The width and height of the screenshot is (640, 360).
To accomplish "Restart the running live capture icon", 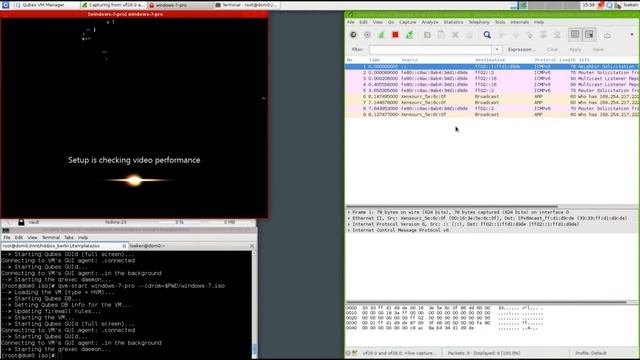I will [409, 35].
